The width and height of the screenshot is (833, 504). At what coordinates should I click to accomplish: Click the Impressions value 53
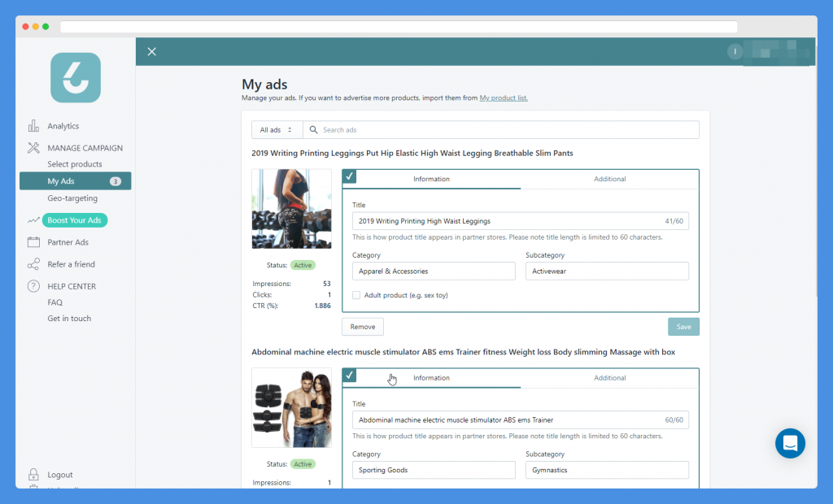click(327, 284)
